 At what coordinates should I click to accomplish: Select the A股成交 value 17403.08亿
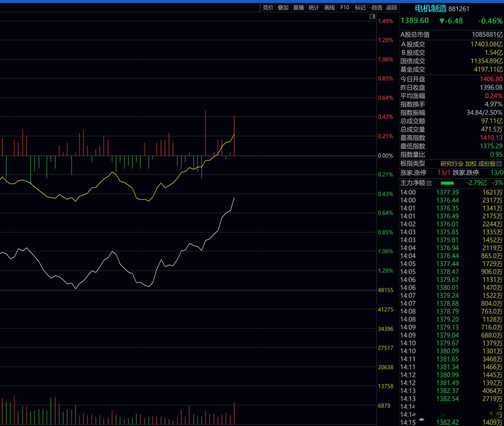point(486,44)
